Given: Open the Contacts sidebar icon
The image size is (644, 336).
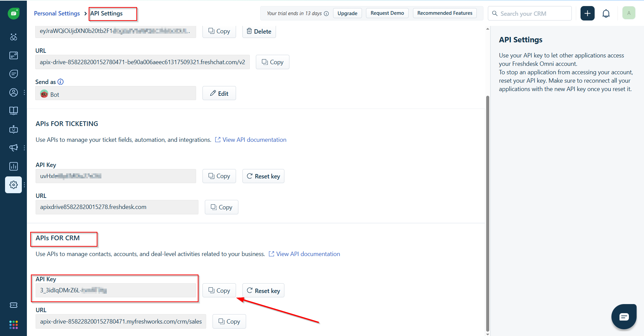Looking at the screenshot, I should coord(13,92).
